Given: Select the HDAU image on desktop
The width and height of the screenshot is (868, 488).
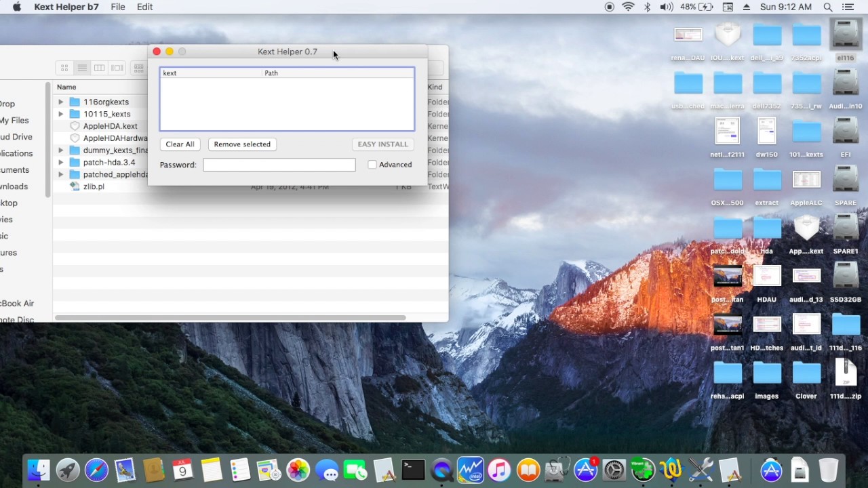Looking at the screenshot, I should tap(767, 281).
